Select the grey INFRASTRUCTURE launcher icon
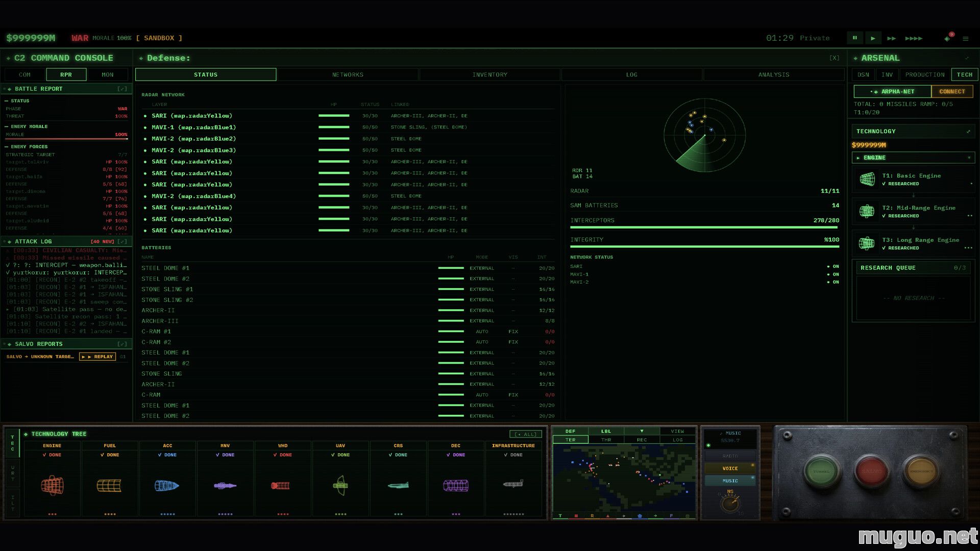 click(513, 484)
